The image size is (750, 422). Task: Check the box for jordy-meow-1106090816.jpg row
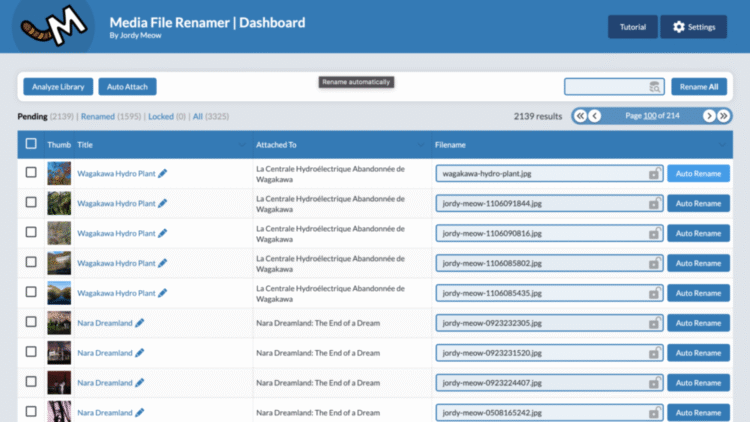pyautogui.click(x=31, y=232)
